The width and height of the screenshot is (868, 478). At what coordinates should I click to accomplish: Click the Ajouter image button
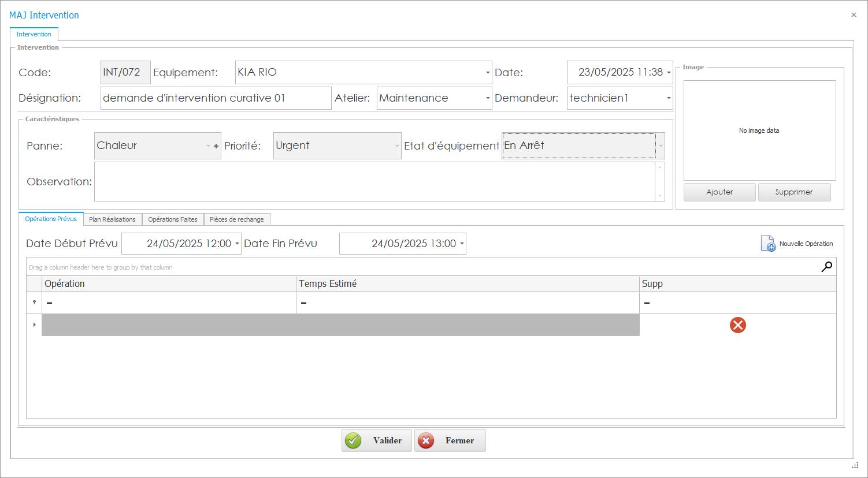(x=719, y=192)
